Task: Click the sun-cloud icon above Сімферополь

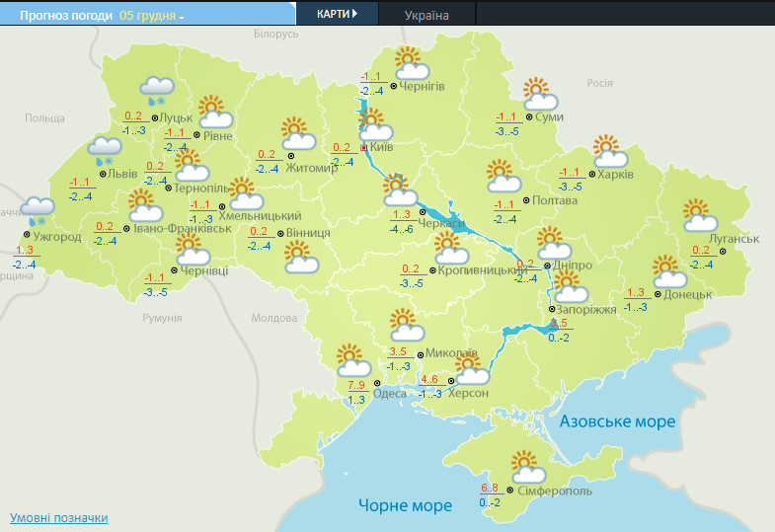Action: [525, 466]
